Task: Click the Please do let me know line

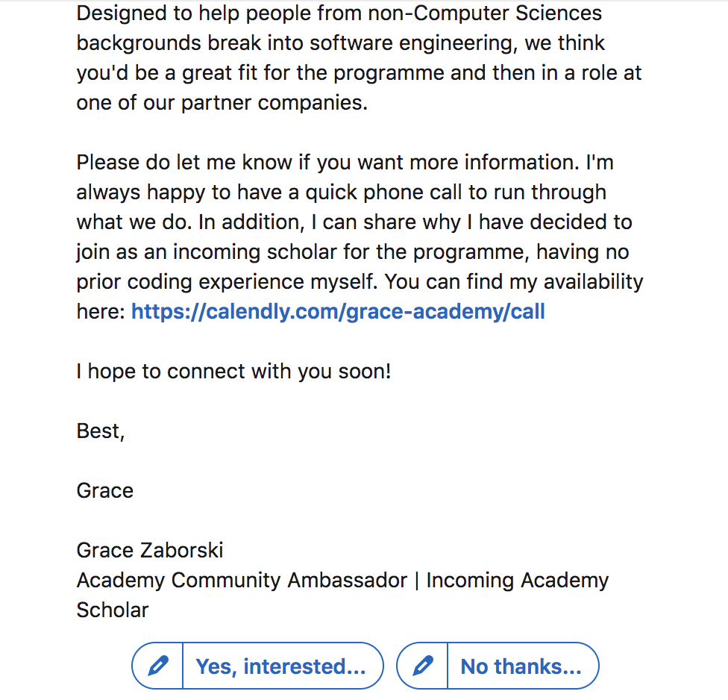Action: (345, 163)
